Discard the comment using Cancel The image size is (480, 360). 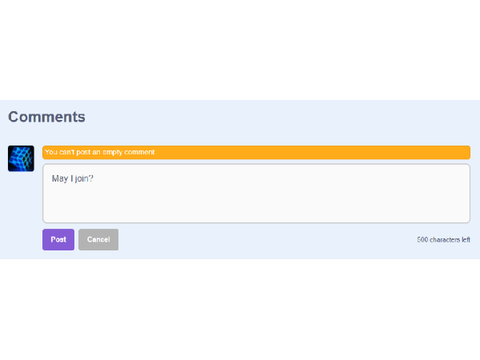(98, 239)
